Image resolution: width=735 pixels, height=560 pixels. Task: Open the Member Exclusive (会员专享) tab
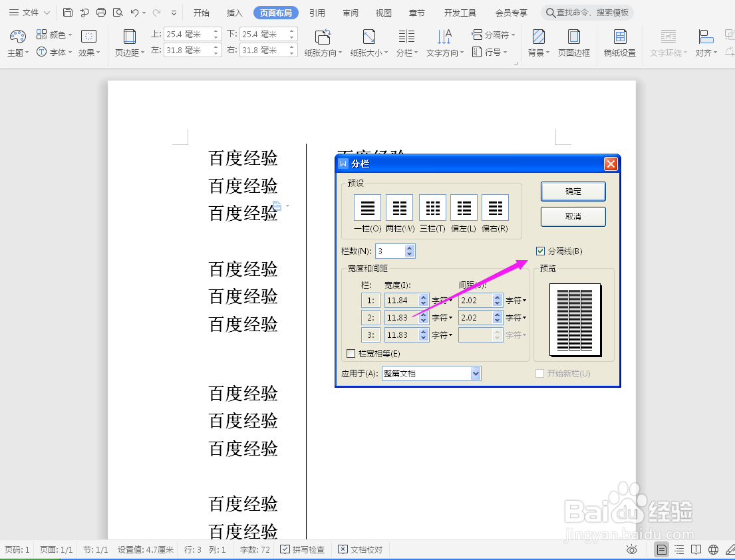pos(511,13)
